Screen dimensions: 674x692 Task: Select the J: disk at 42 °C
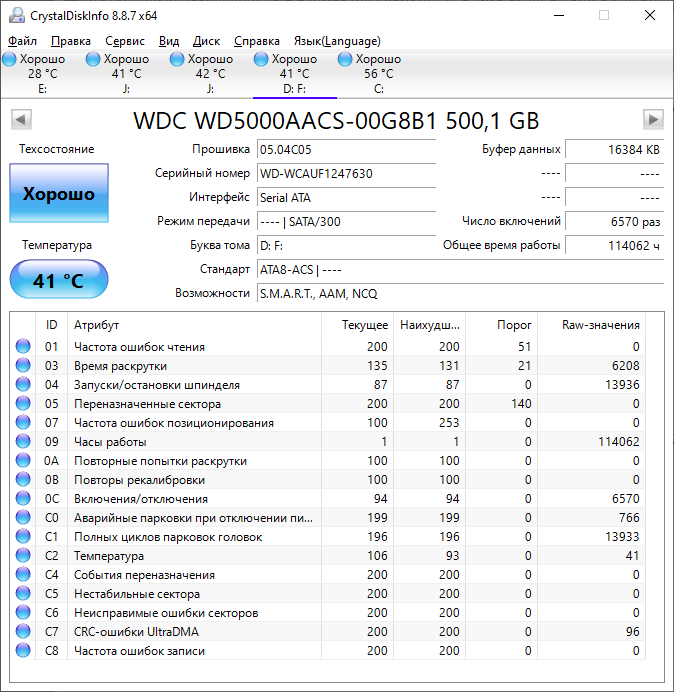click(x=210, y=73)
